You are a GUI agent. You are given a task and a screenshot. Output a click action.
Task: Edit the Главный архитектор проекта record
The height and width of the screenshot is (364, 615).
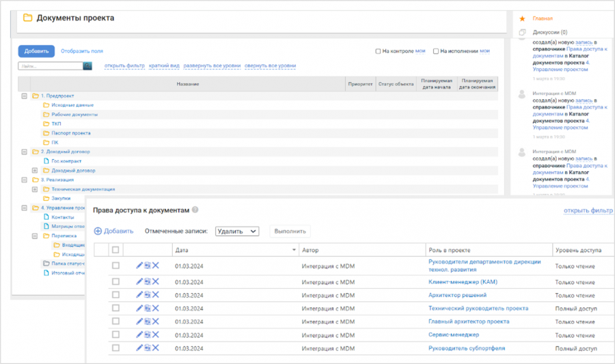139,321
